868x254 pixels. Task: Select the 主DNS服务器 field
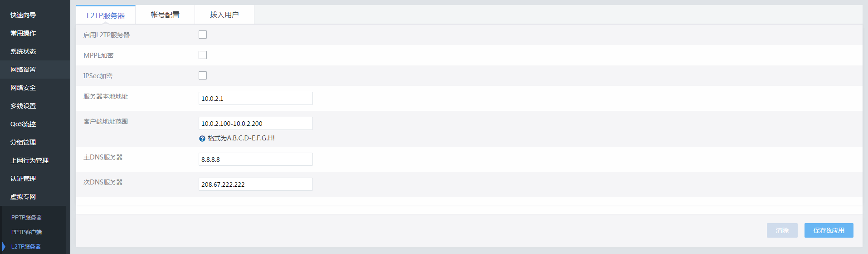click(x=255, y=159)
